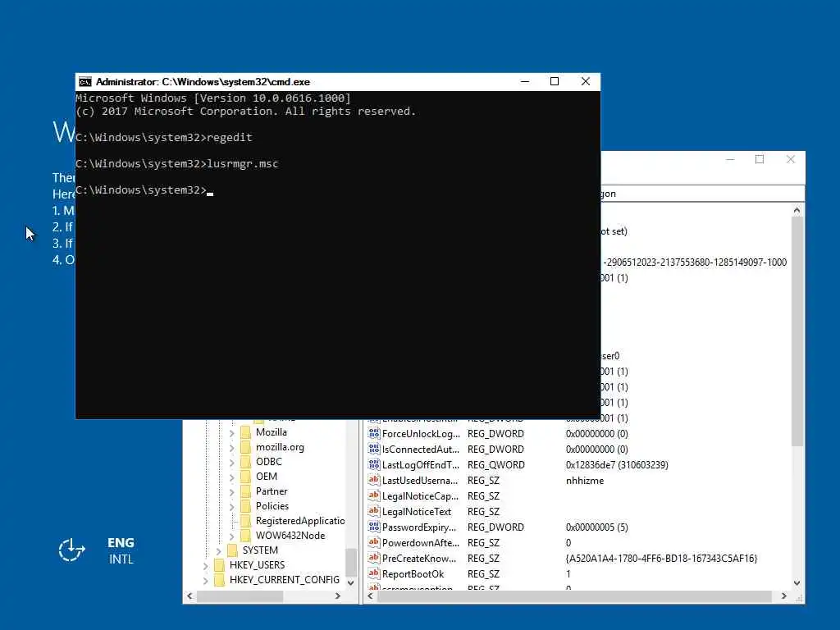Select the mozilla.org folder icon
Image resolution: width=840 pixels, height=630 pixels.
click(x=245, y=447)
